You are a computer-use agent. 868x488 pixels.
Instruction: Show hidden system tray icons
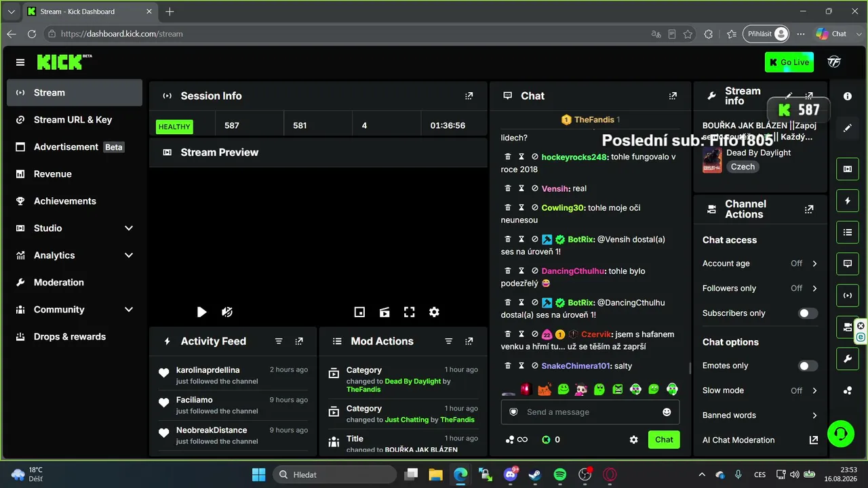pos(703,474)
